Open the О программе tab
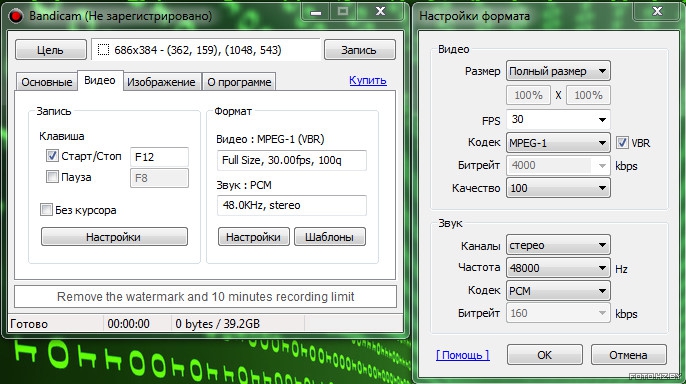The image size is (686, 384). 239,82
